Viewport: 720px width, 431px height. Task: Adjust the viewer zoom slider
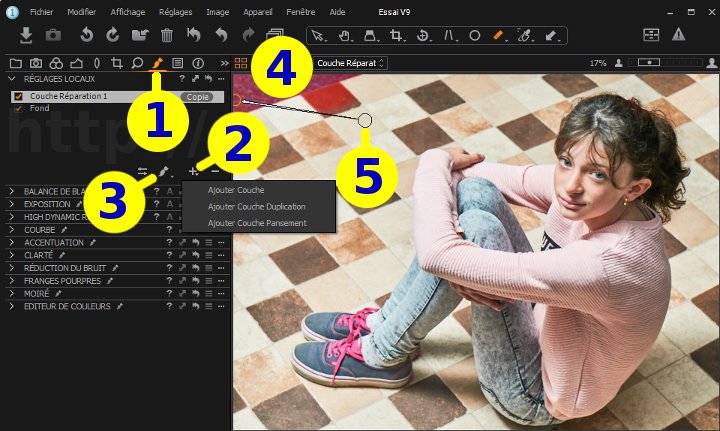pos(649,62)
